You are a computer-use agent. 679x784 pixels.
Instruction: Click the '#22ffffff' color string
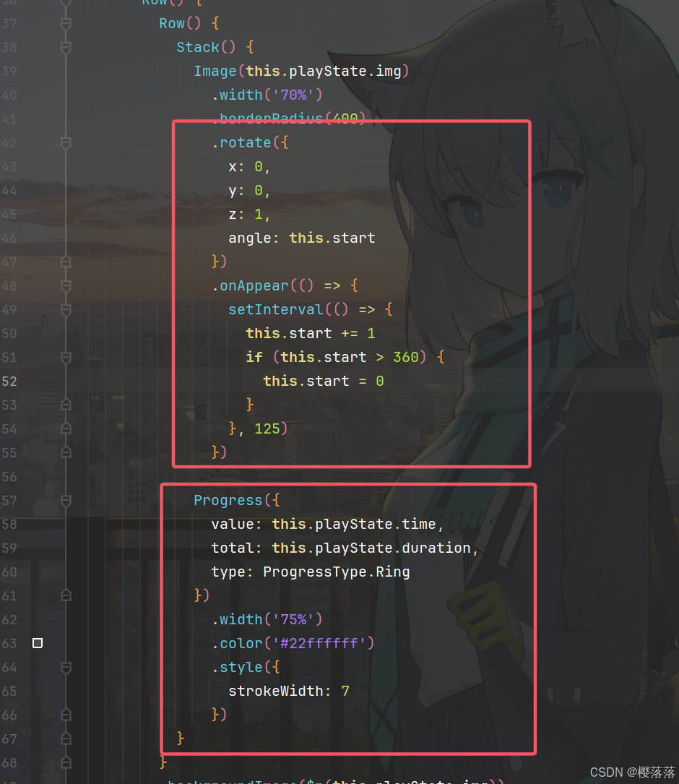pyautogui.click(x=319, y=643)
